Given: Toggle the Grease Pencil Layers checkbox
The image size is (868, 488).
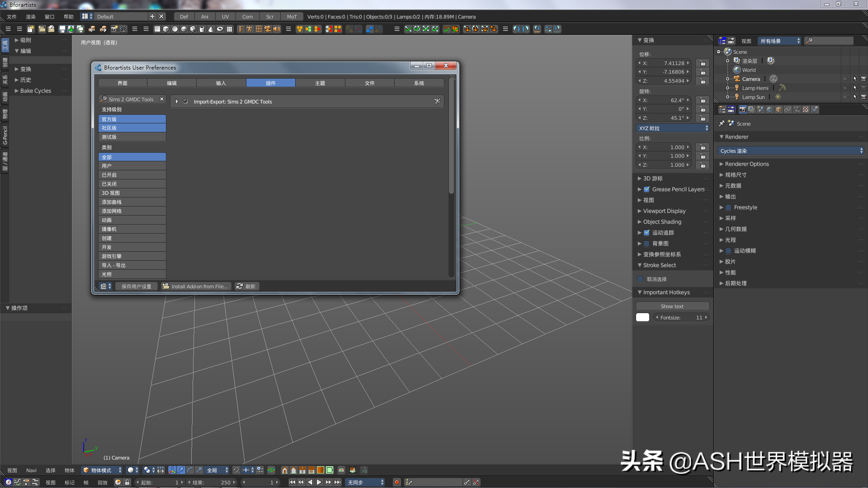Looking at the screenshot, I should click(646, 189).
